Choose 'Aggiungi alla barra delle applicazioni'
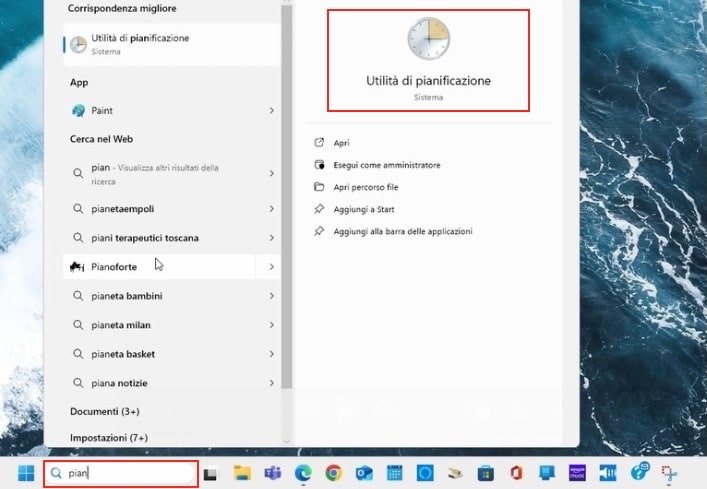707x489 pixels. (x=403, y=231)
